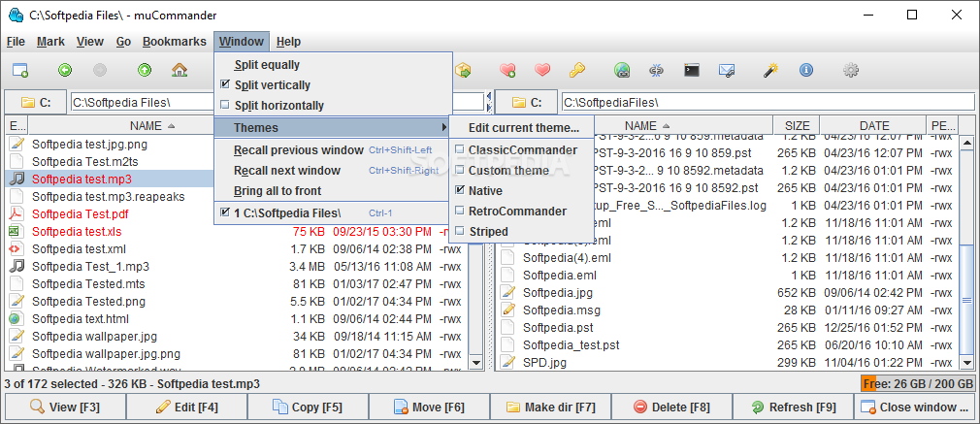Click the Email files envelope icon
The image size is (980, 424).
point(726,70)
